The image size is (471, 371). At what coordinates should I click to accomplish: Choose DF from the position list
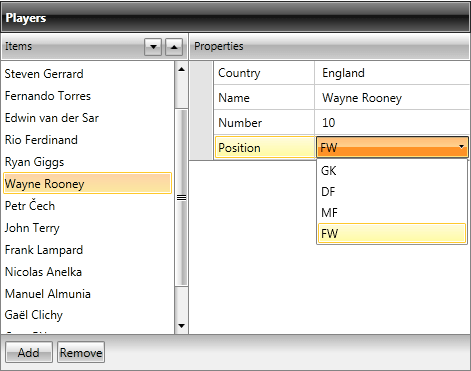[392, 192]
